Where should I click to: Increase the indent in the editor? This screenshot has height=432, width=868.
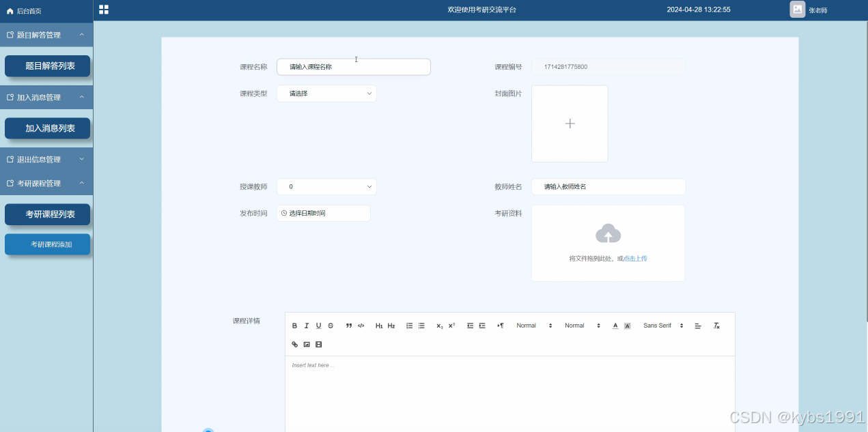482,326
